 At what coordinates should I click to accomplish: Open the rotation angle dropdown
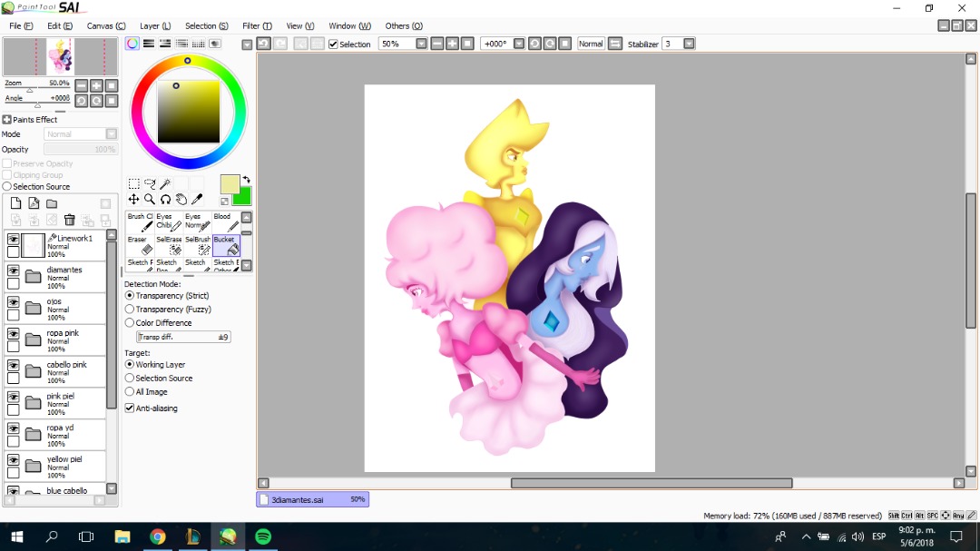click(x=519, y=44)
